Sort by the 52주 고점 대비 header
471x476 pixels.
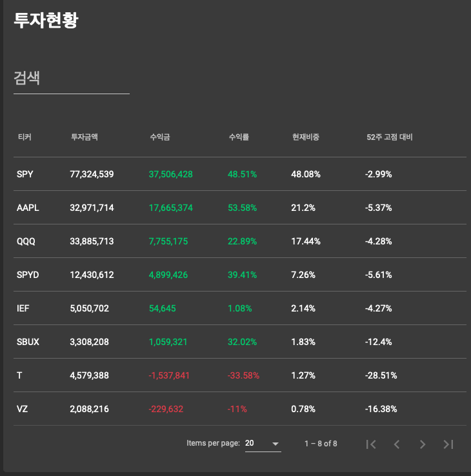point(390,137)
